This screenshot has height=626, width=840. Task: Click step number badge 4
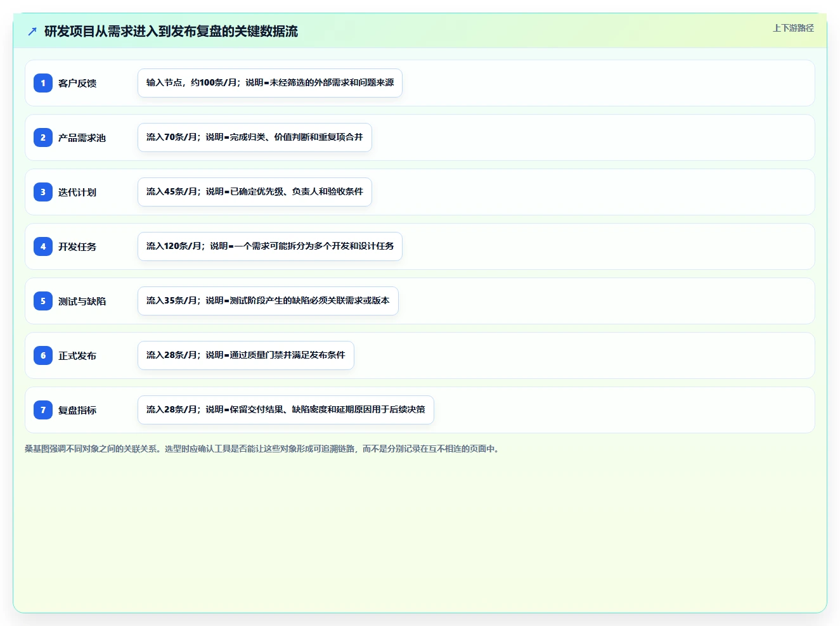[x=43, y=246]
